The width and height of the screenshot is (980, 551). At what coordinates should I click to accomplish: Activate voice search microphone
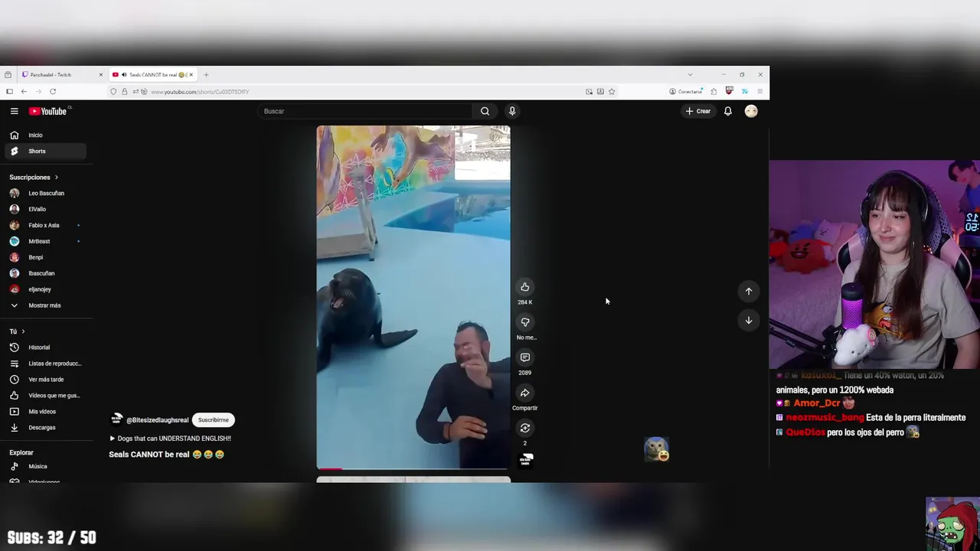pyautogui.click(x=512, y=111)
